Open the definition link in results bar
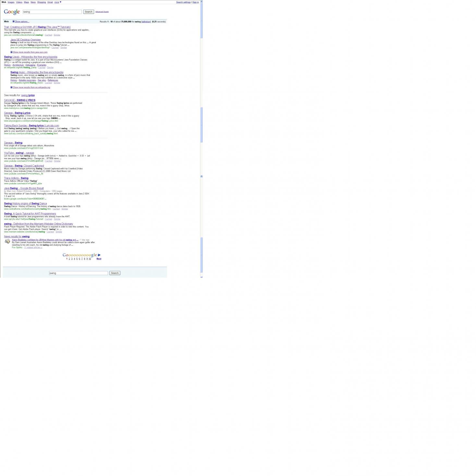 [146, 22]
